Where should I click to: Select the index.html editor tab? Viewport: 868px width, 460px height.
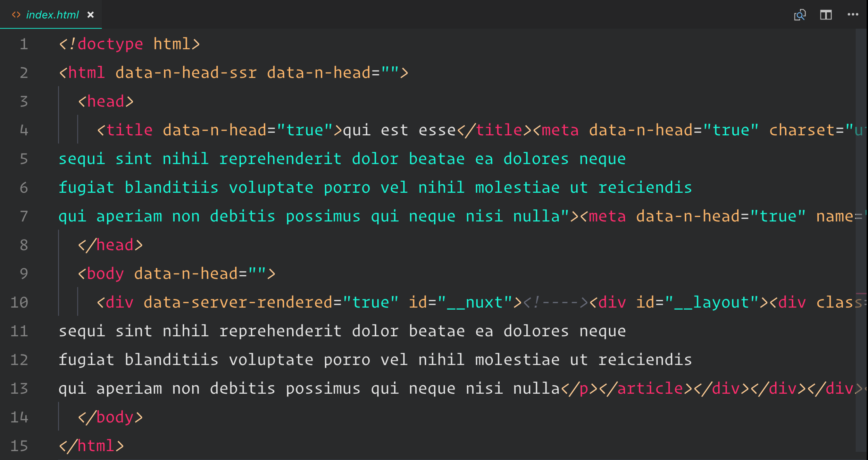(52, 15)
